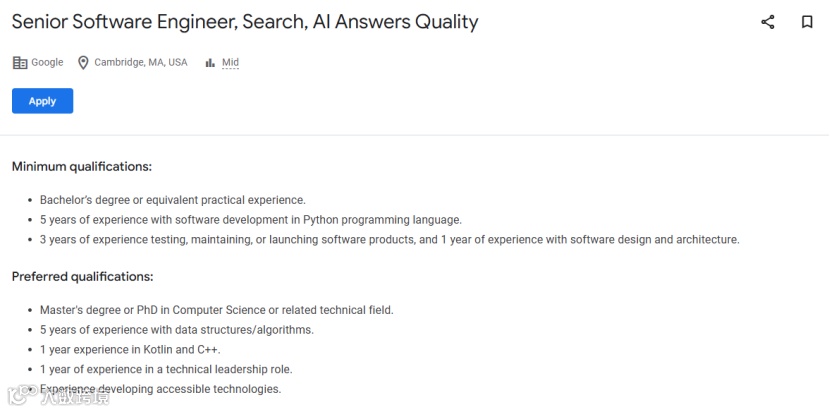This screenshot has width=830, height=412.
Task: Click the watermark logo in bottom-left corner
Action: (56, 396)
